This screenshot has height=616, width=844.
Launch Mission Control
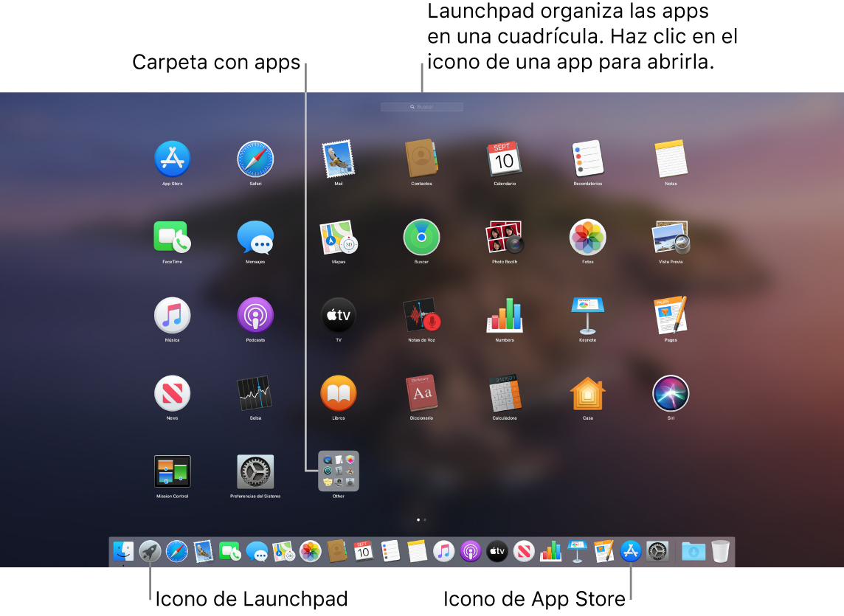click(172, 471)
